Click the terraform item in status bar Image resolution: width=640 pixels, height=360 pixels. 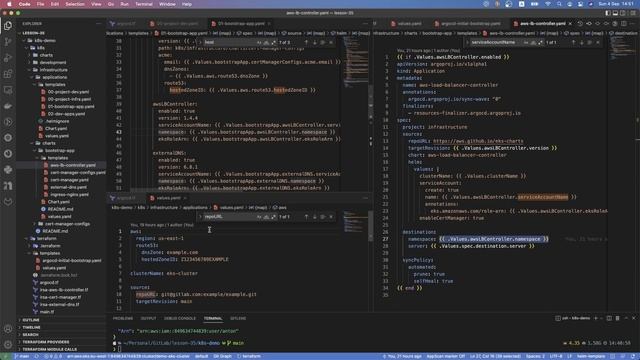[x=249, y=356]
